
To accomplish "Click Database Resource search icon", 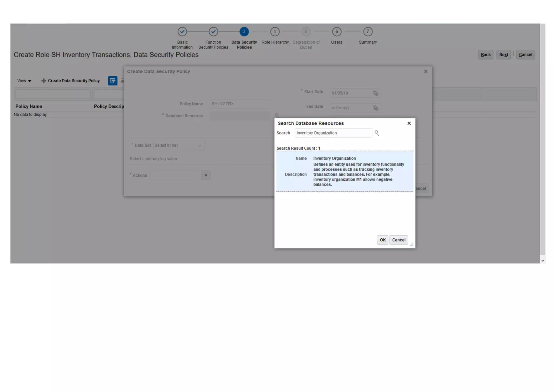I will point(277,116).
